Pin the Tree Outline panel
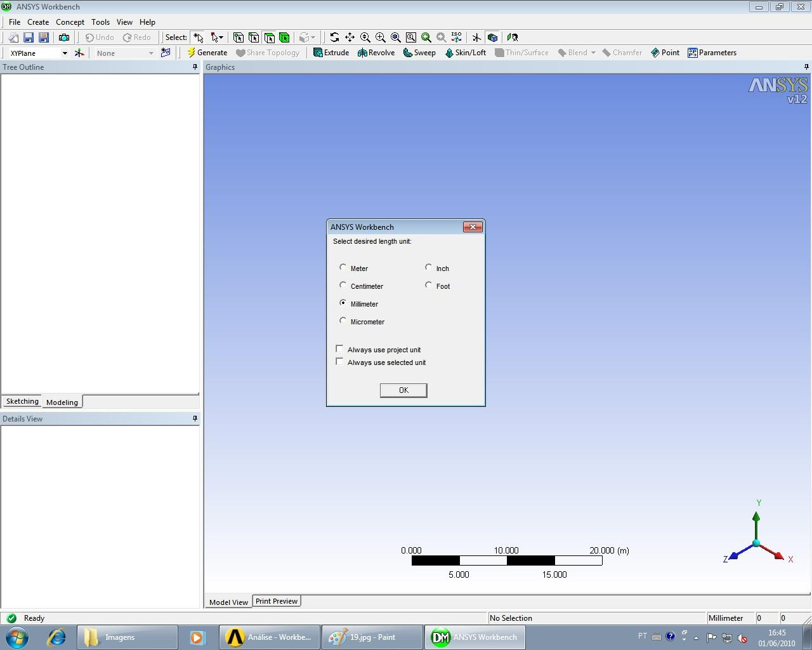Viewport: 812px width, 650px height. [x=195, y=67]
